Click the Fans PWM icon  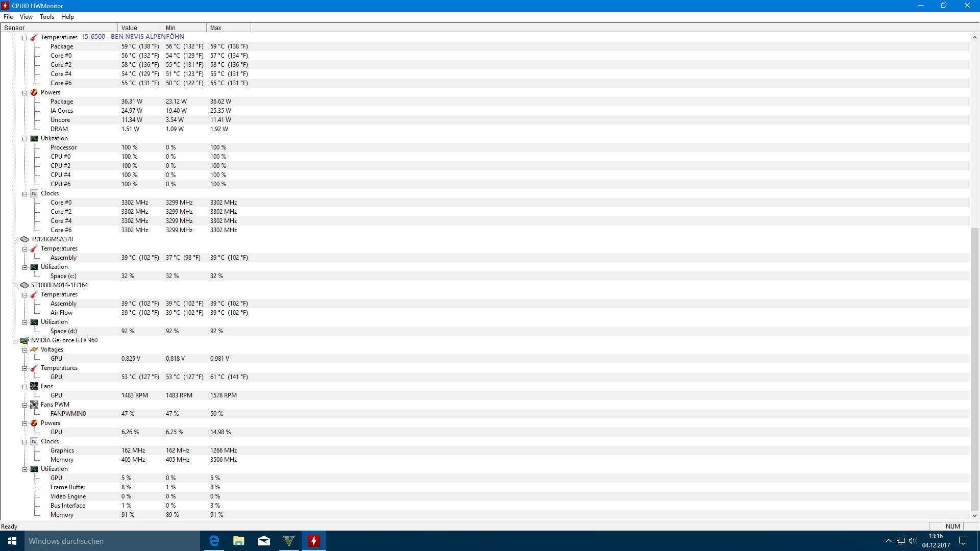(34, 405)
